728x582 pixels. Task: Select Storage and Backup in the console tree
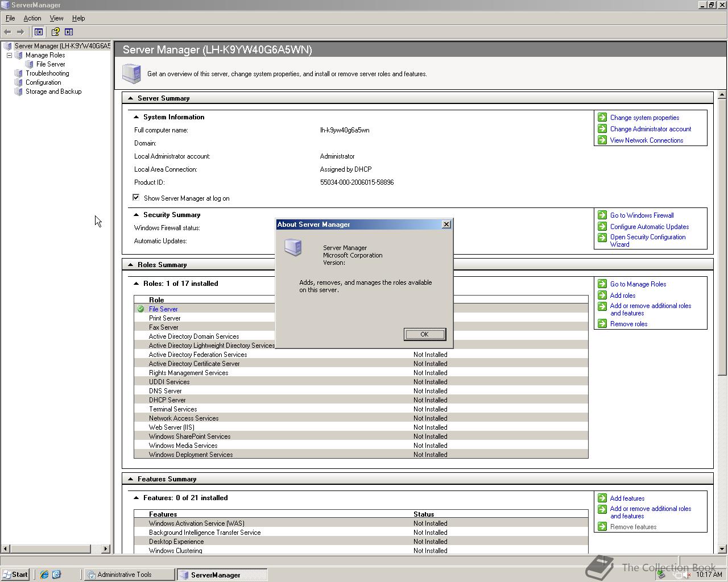[x=53, y=92]
